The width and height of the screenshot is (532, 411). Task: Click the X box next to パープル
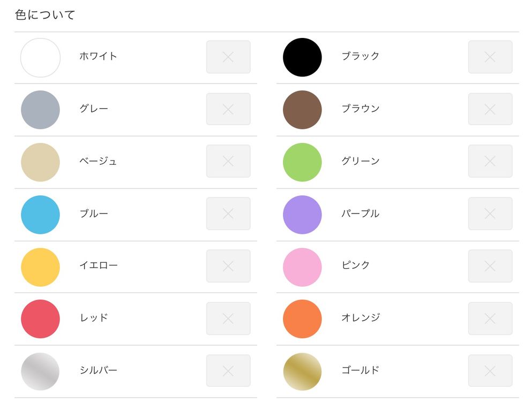tap(490, 214)
